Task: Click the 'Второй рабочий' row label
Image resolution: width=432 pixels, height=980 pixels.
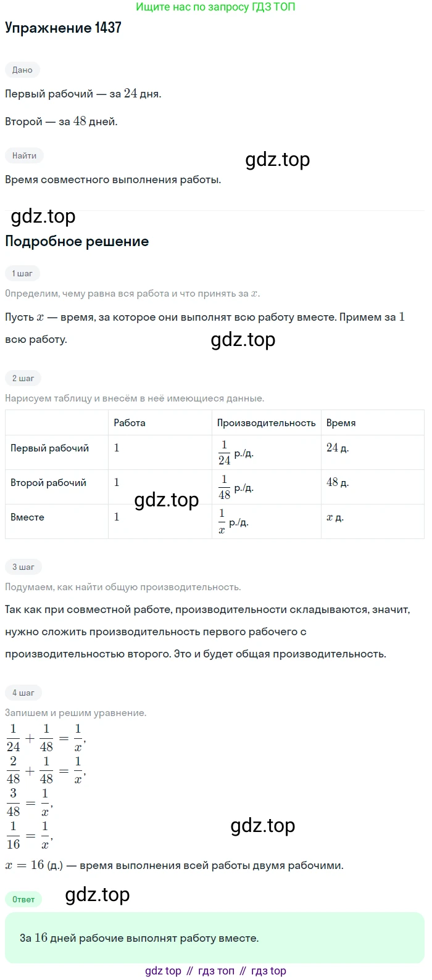Action: (x=48, y=483)
